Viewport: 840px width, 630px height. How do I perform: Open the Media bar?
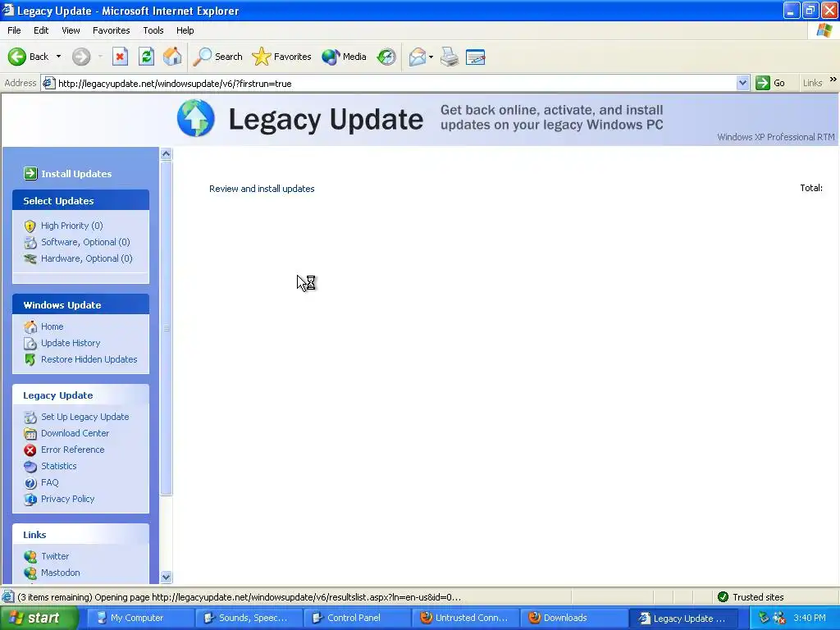tap(344, 57)
